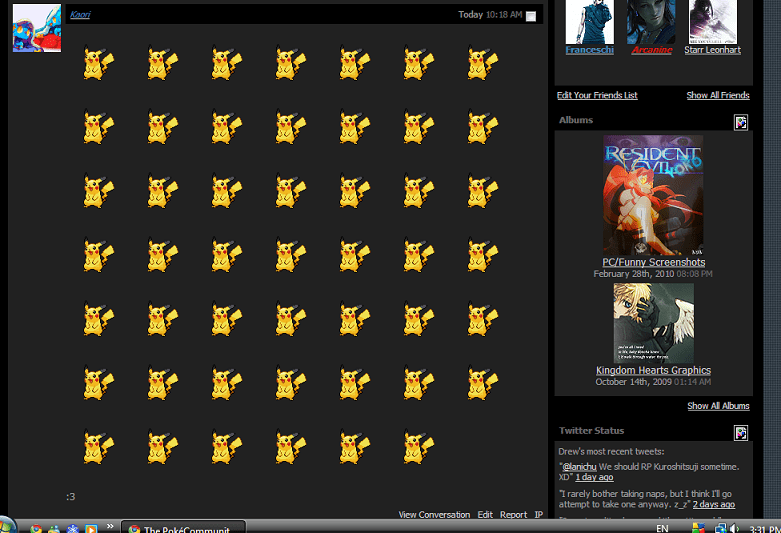This screenshot has width=781, height=533.
Task: Click the IP link under the message
Action: (538, 515)
